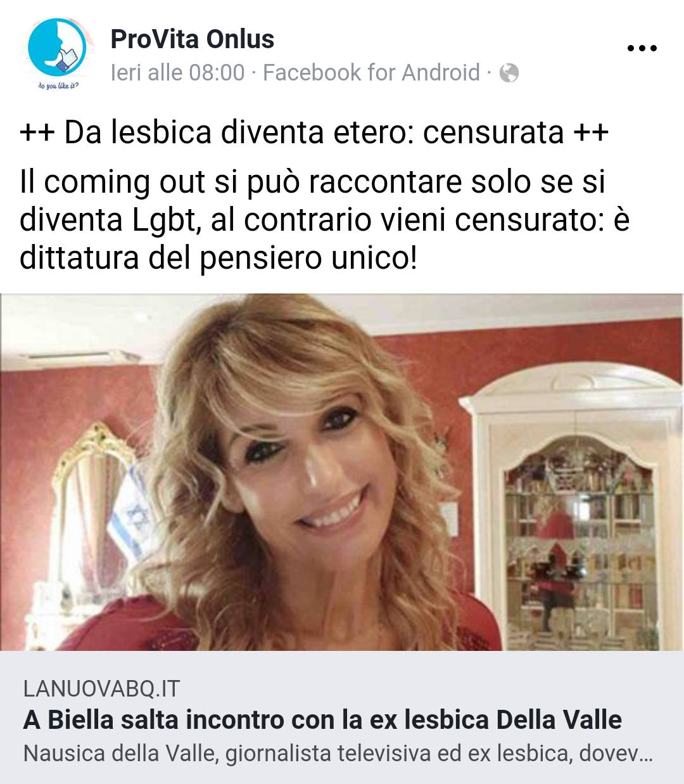The height and width of the screenshot is (784, 684).
Task: Tap the 'dittatura del pensiero unico!' line
Action: coord(218,258)
